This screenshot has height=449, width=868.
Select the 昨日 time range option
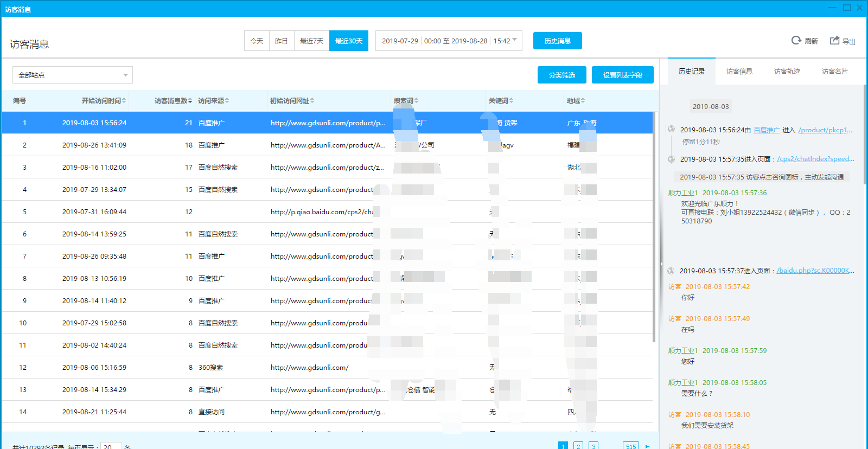(x=281, y=41)
